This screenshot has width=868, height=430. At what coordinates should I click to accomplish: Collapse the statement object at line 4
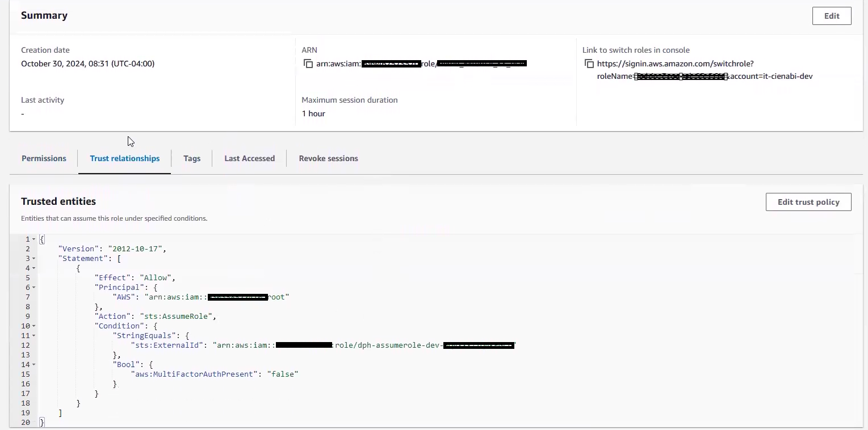point(34,268)
